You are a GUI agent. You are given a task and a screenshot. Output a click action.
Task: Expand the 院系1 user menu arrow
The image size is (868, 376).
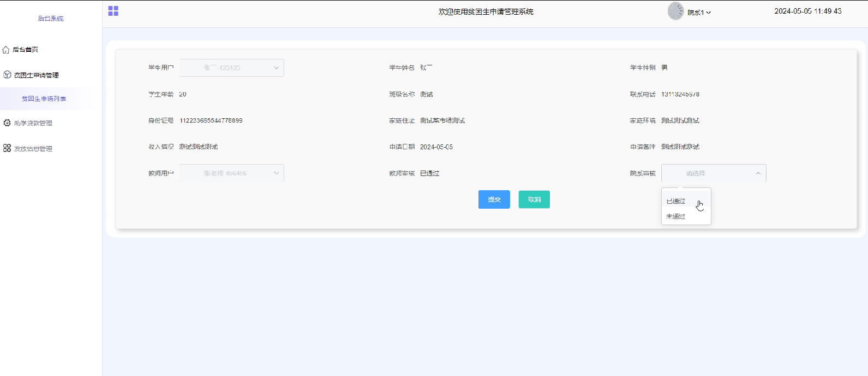pyautogui.click(x=709, y=13)
